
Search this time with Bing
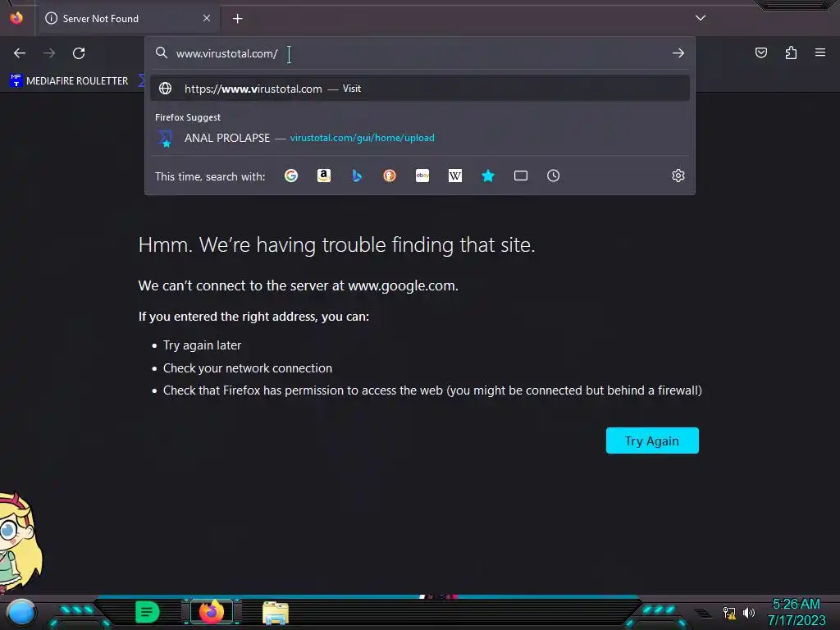pos(357,176)
